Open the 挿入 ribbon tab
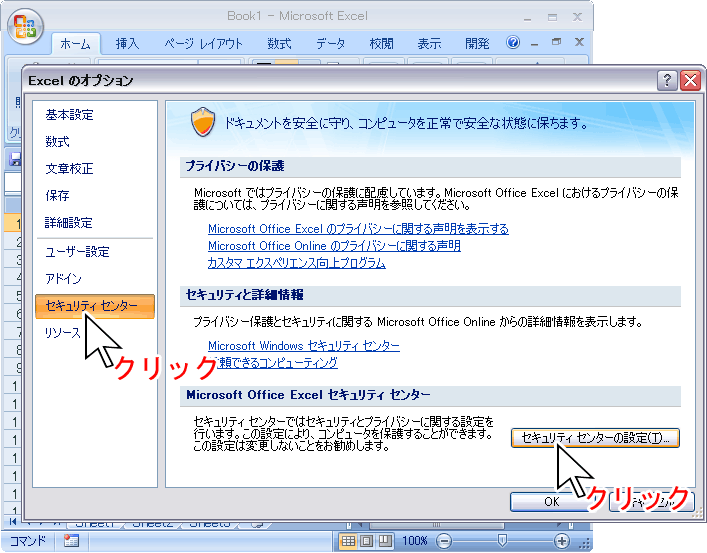The width and height of the screenshot is (707, 553). point(127,44)
